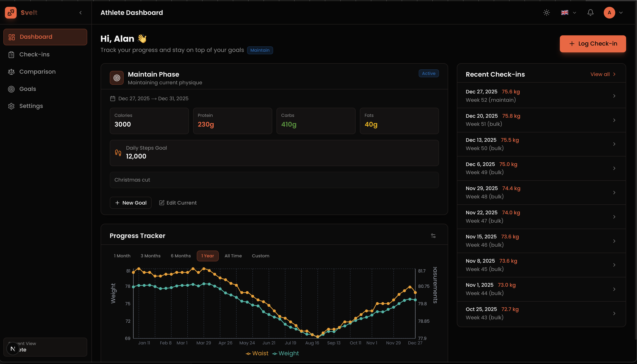Collapse the sidebar with the chevron arrow
This screenshot has height=364, width=637.
pos(81,13)
